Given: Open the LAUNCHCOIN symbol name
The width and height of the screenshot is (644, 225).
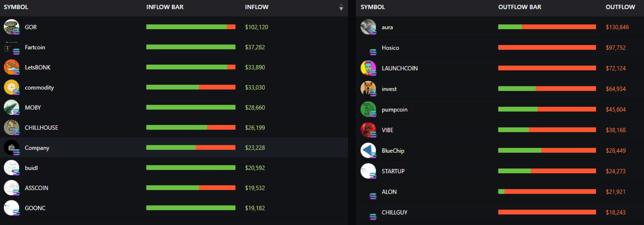Looking at the screenshot, I should 400,68.
